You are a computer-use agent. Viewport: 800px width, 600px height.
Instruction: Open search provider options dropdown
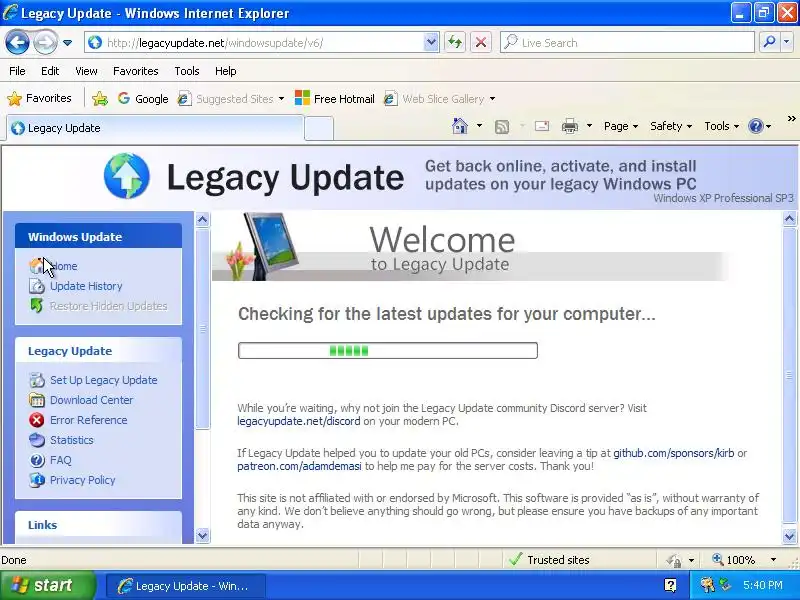click(787, 43)
